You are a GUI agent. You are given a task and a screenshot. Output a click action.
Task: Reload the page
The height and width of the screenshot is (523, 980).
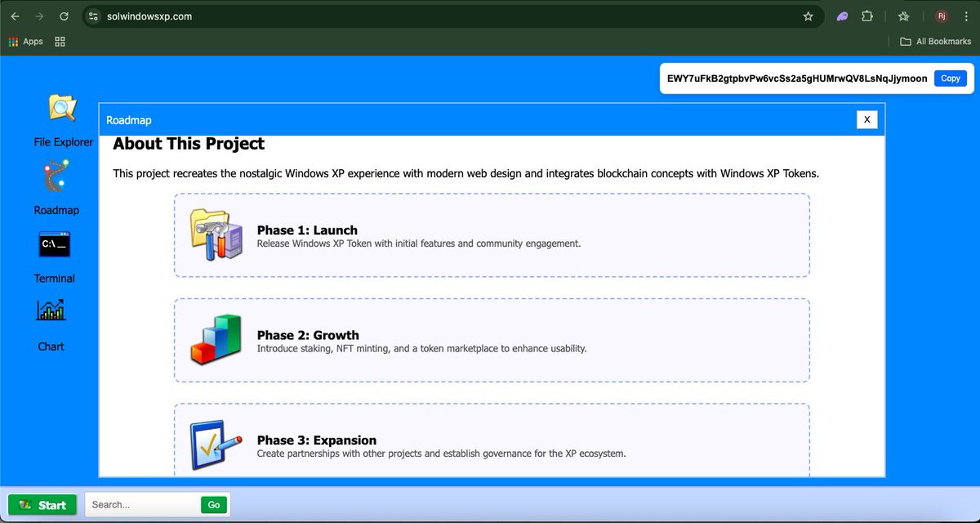[64, 16]
